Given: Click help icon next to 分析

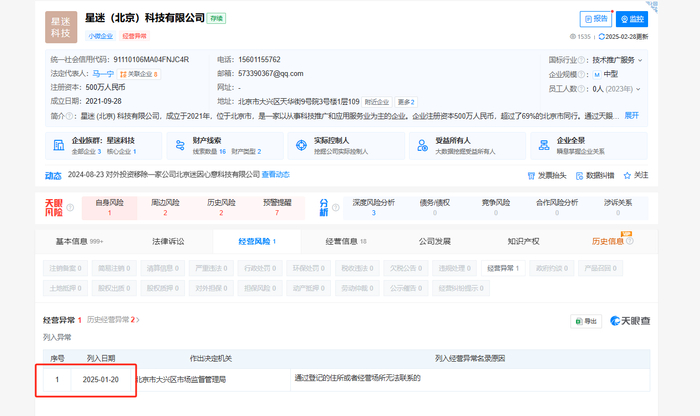Looking at the screenshot, I should [336, 208].
